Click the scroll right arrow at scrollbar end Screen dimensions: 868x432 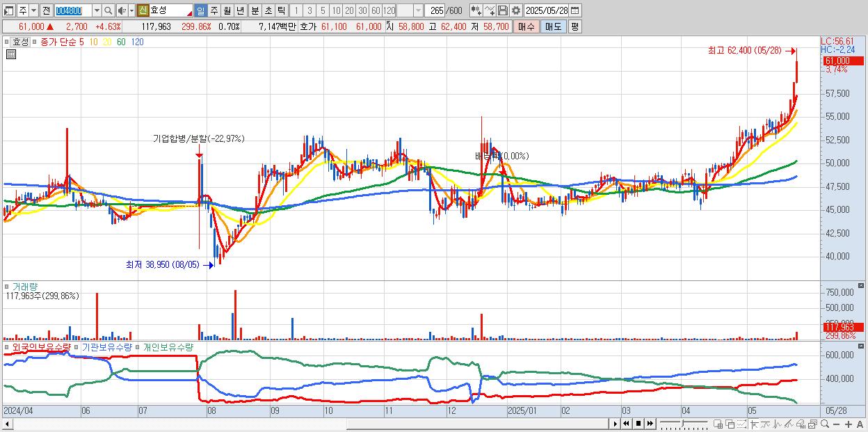[615, 424]
